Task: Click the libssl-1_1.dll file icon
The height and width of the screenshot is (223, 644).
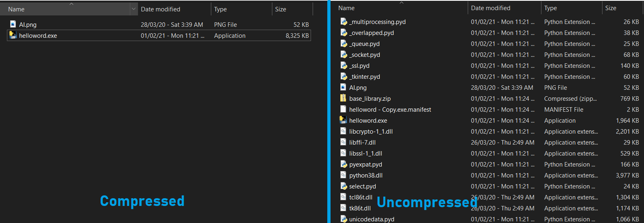Action: pos(344,153)
